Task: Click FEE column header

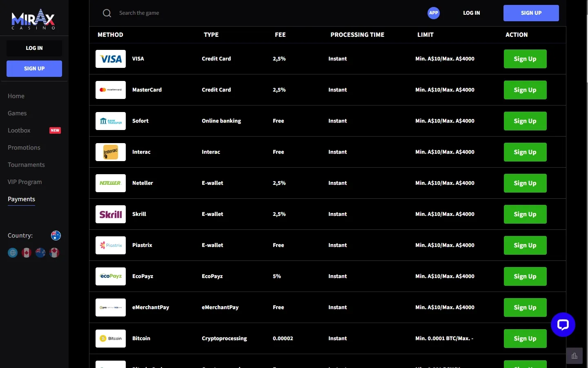Action: [x=280, y=35]
